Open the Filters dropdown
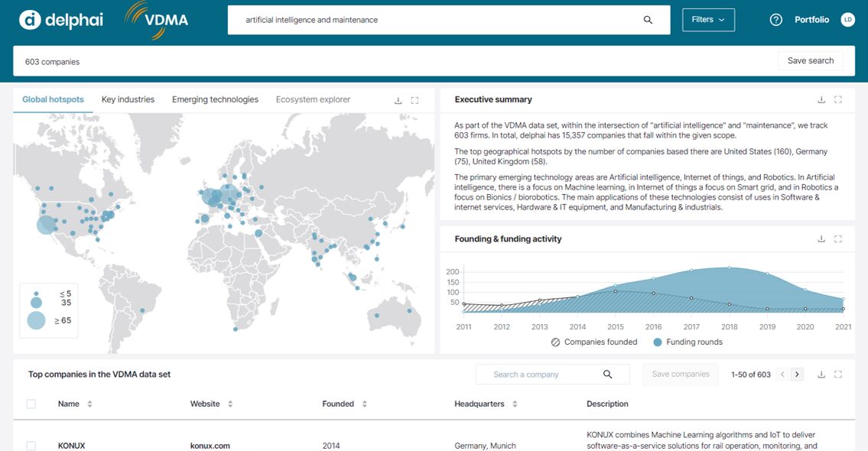This screenshot has height=451, width=868. [708, 20]
